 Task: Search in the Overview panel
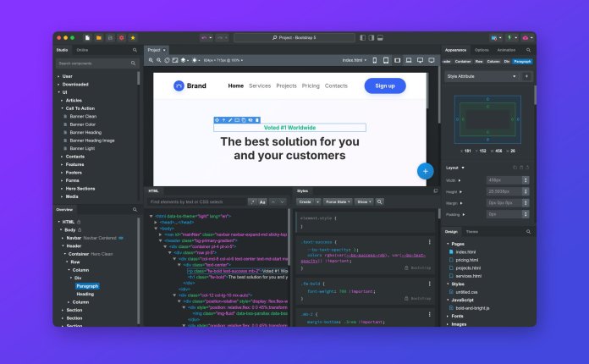point(135,210)
